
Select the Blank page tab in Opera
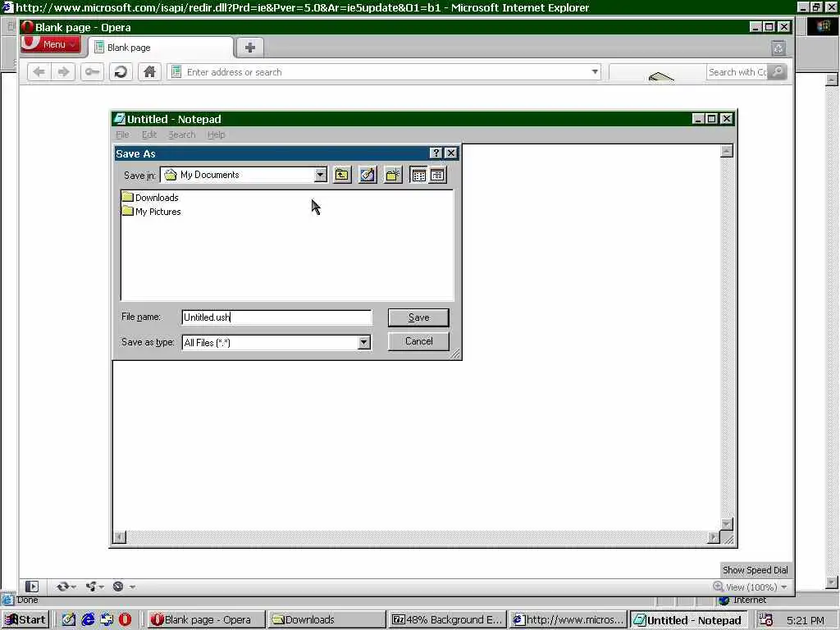coord(161,48)
